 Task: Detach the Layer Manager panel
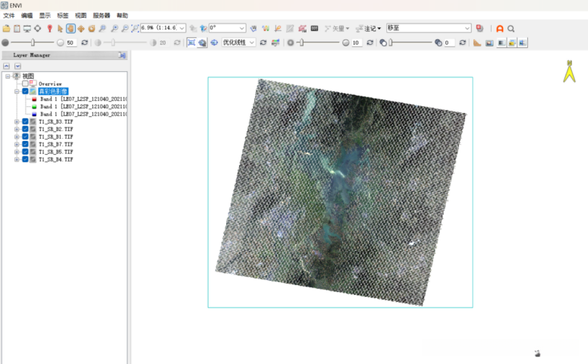click(x=122, y=55)
